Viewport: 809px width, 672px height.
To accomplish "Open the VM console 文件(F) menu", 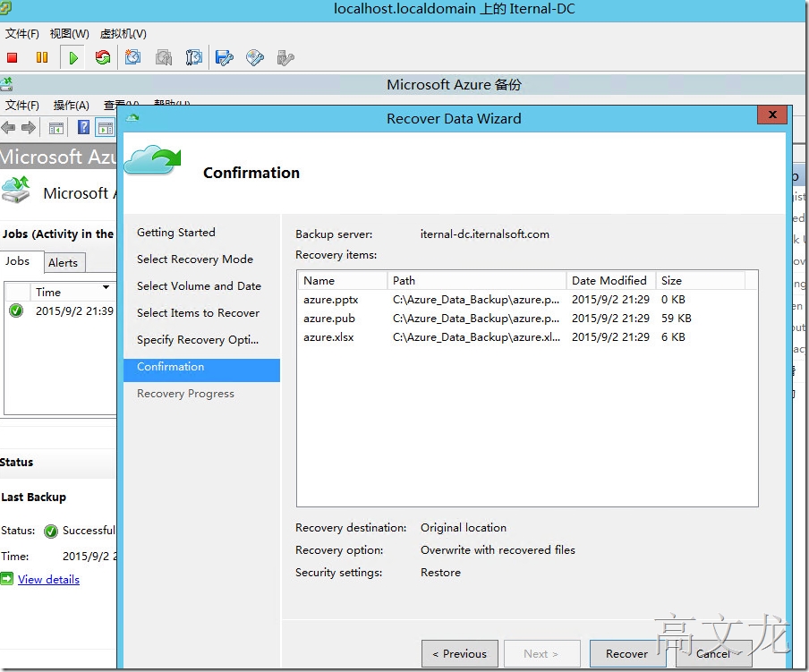I will pos(21,33).
